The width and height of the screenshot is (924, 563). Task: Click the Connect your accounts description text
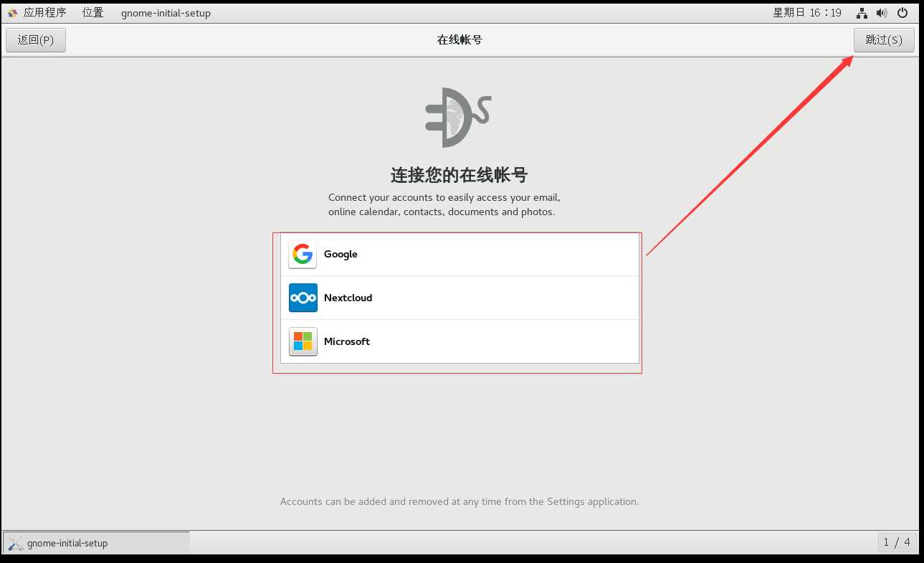click(444, 204)
